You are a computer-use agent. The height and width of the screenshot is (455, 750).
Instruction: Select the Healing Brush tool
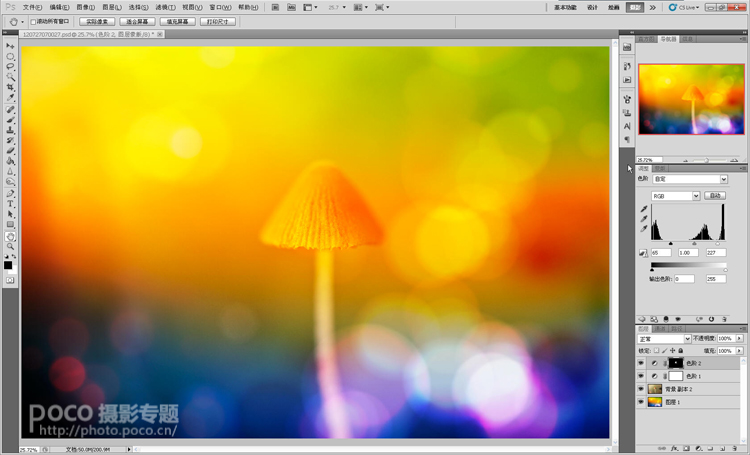[x=10, y=110]
